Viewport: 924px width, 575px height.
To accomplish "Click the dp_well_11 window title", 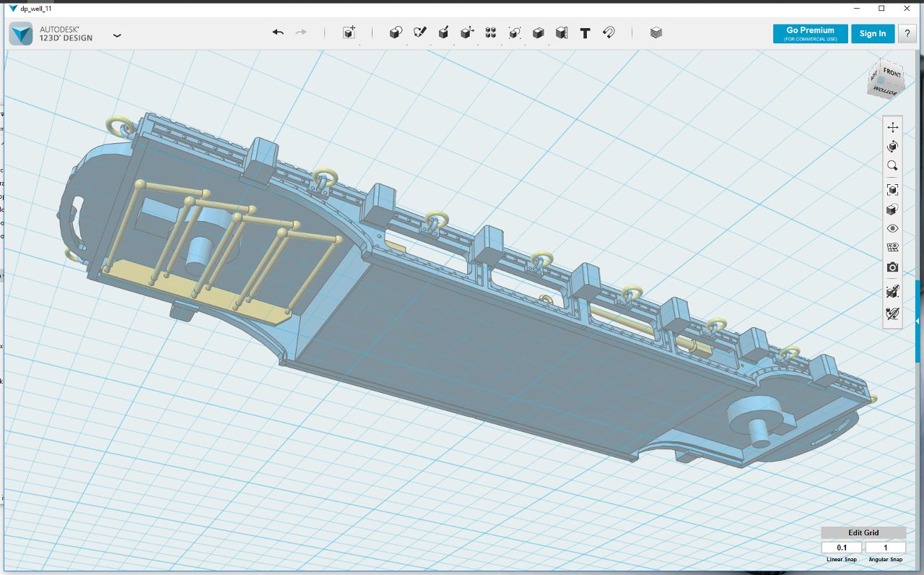I will point(35,9).
